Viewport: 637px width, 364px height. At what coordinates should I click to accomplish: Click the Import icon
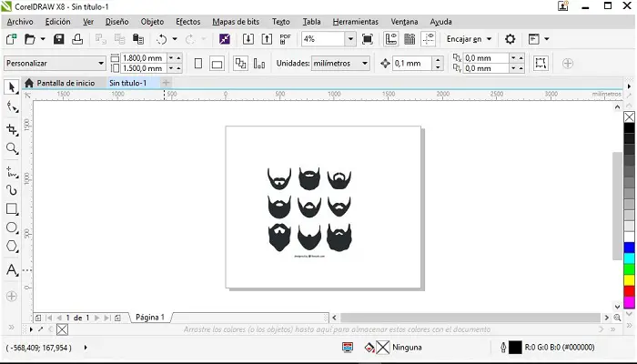(x=248, y=39)
